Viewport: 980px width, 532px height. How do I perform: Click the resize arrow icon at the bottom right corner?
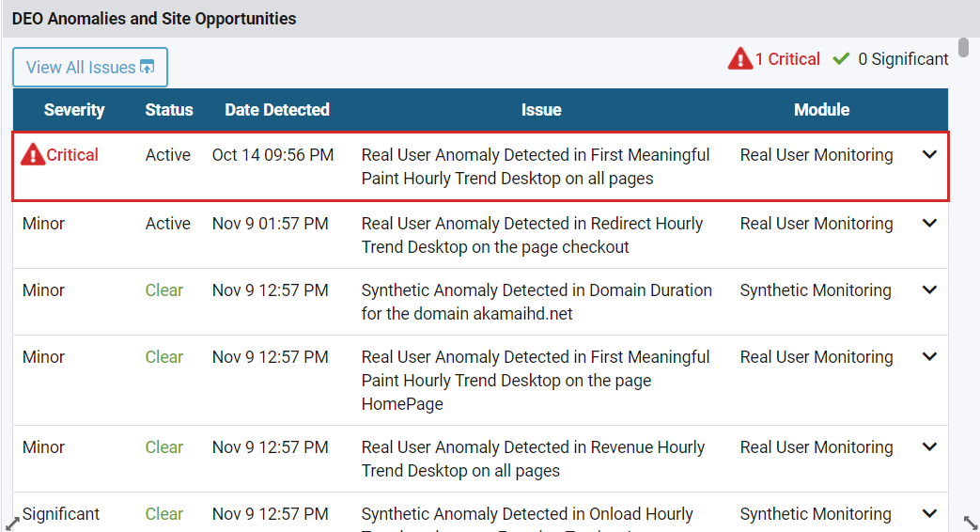pos(970,523)
